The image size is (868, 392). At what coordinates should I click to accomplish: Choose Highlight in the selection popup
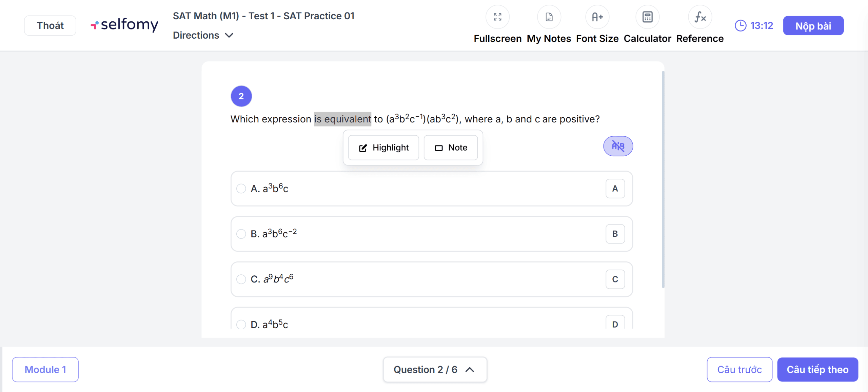pos(383,148)
